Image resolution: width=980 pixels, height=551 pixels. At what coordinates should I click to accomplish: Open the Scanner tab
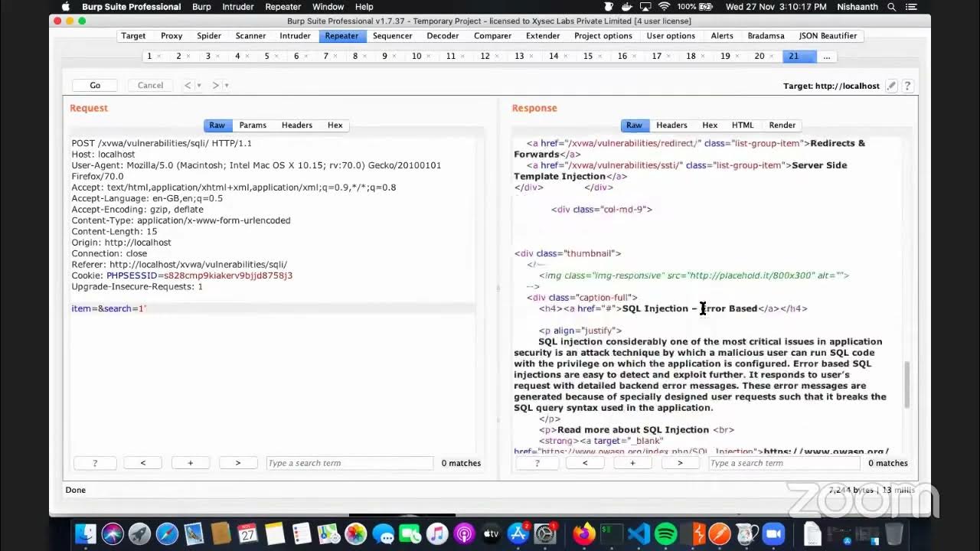point(250,36)
